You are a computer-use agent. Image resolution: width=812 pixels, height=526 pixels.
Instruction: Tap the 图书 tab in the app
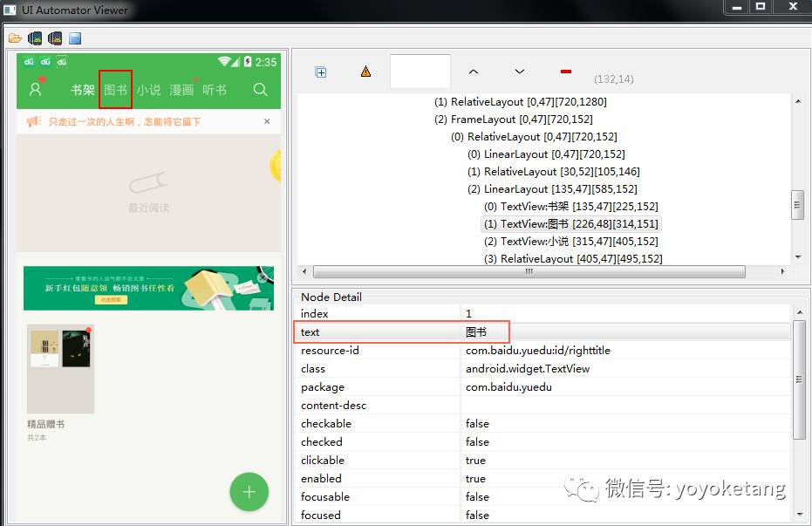click(x=115, y=90)
